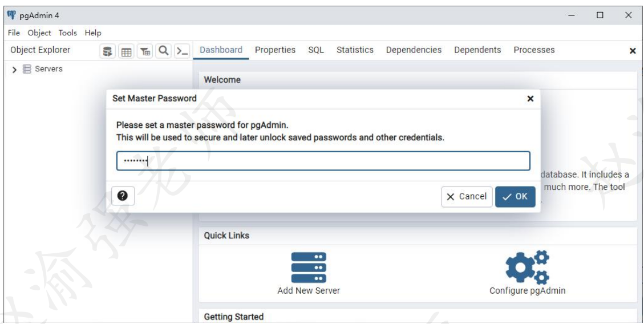Confirm master password with OK
This screenshot has height=324, width=644.
(x=515, y=197)
